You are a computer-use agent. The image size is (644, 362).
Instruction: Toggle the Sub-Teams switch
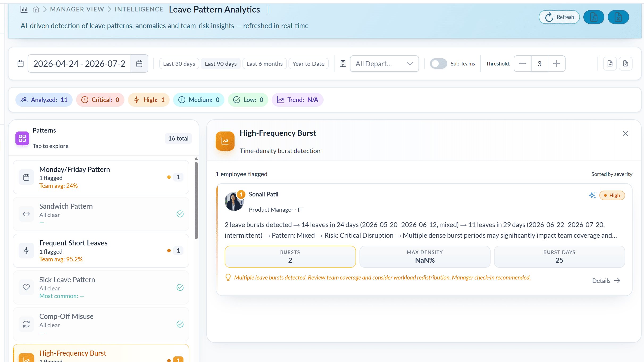[438, 64]
